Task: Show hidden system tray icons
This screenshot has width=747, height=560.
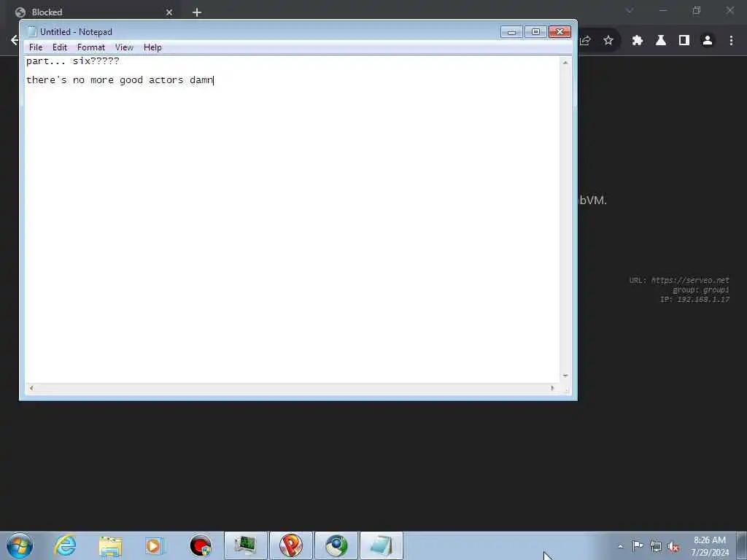Action: click(x=620, y=546)
